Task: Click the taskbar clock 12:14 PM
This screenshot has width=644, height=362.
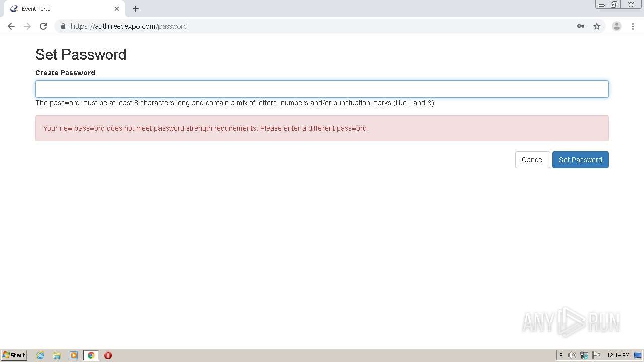Action: [618, 355]
